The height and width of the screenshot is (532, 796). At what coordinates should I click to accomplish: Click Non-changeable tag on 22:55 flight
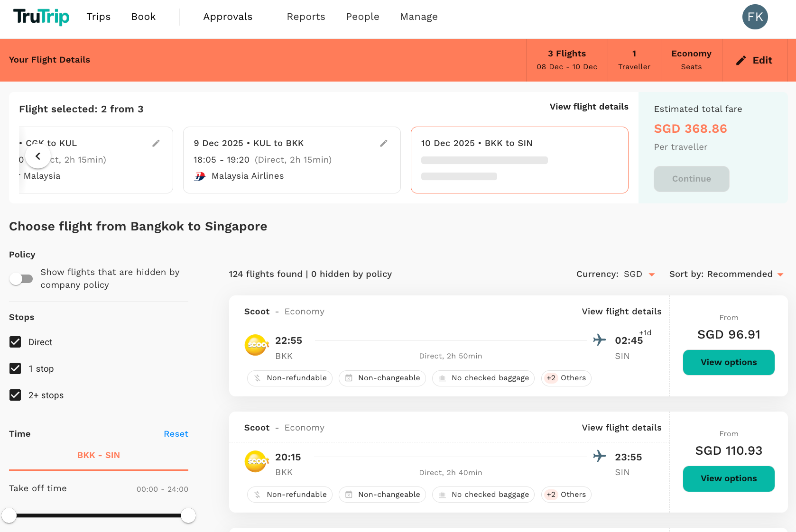point(382,378)
